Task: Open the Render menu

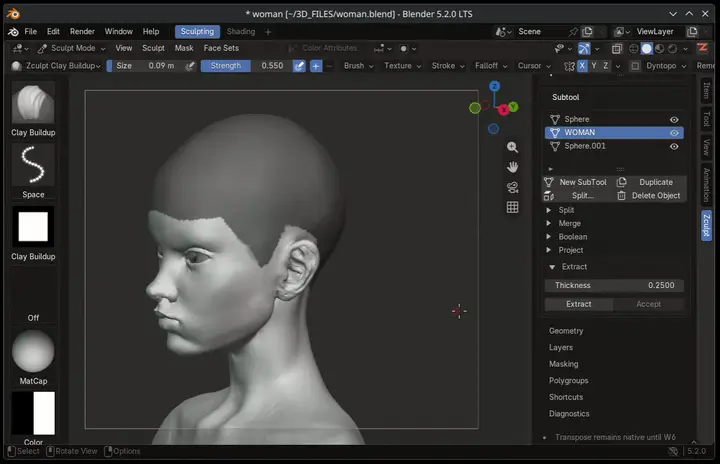Action: (x=82, y=32)
